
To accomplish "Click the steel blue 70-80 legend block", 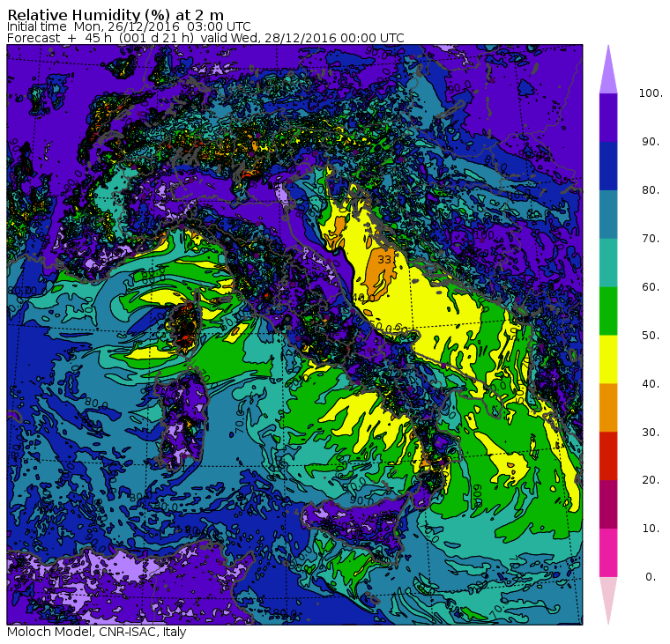I will point(608,214).
